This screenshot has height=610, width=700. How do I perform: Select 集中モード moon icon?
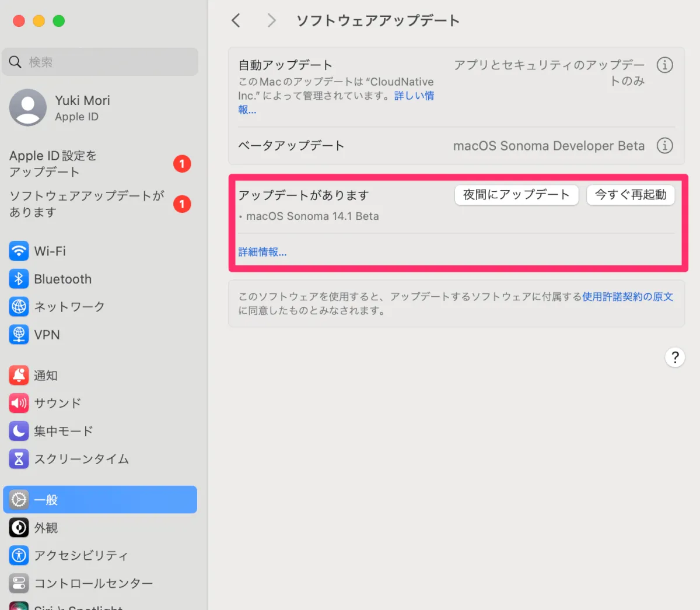click(x=19, y=431)
